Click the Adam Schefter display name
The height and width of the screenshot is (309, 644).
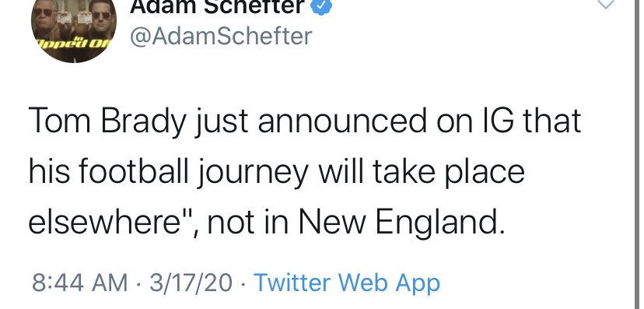[218, 7]
